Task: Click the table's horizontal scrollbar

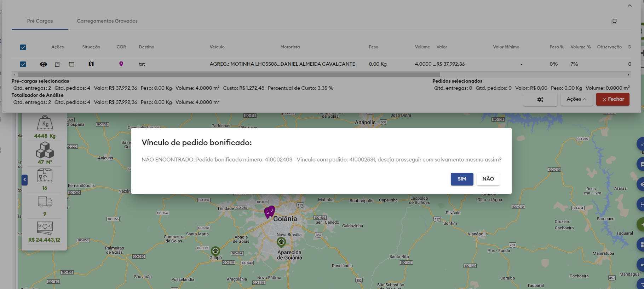Action: coord(229,75)
